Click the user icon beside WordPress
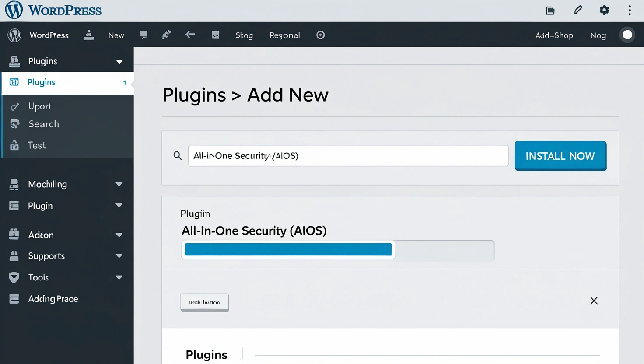The image size is (644, 364). (x=89, y=35)
